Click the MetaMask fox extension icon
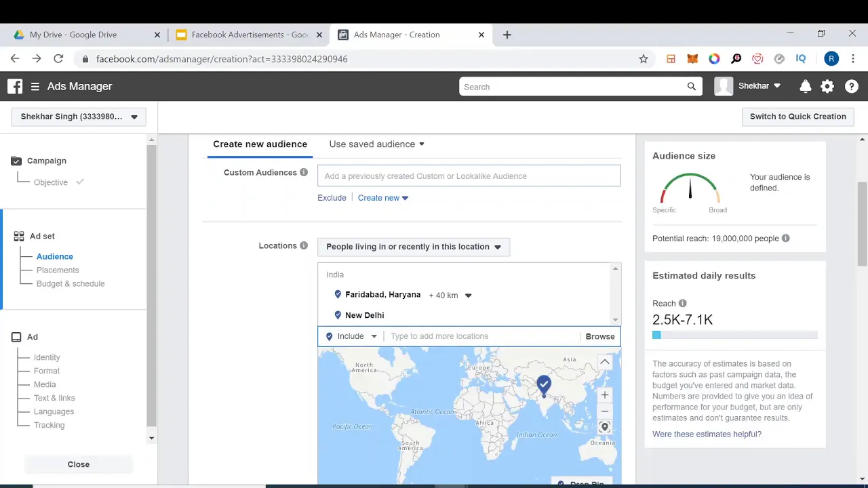 coord(692,59)
